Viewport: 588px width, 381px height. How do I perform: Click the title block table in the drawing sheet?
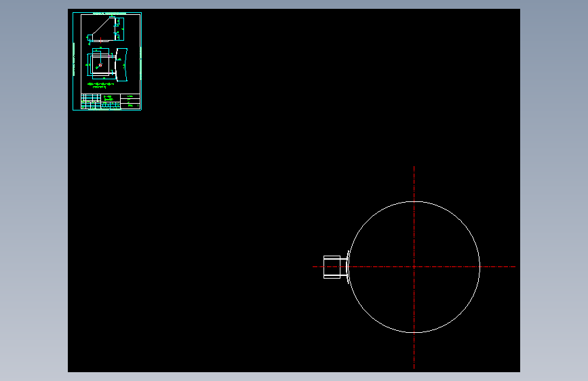111,101
